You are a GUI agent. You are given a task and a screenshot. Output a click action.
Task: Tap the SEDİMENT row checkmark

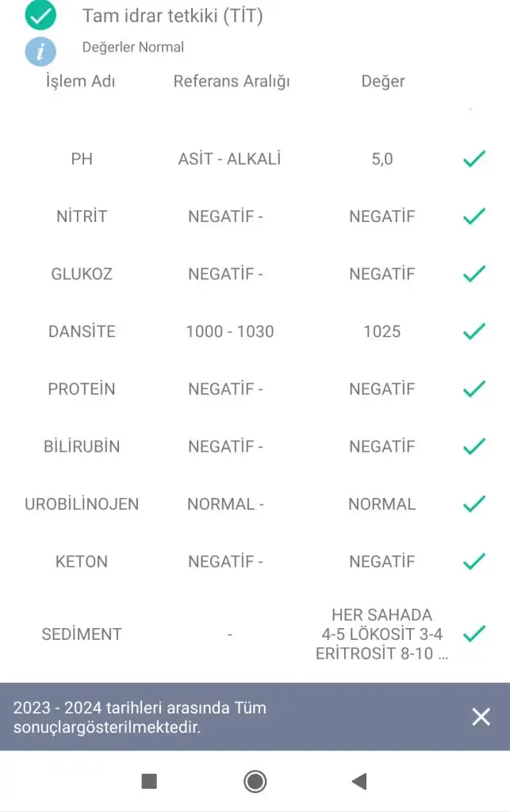[x=474, y=634]
